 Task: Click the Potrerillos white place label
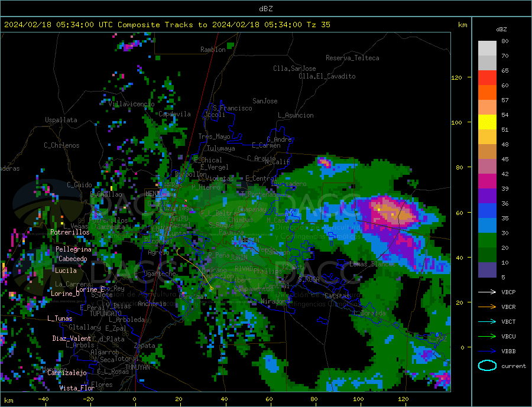point(70,232)
